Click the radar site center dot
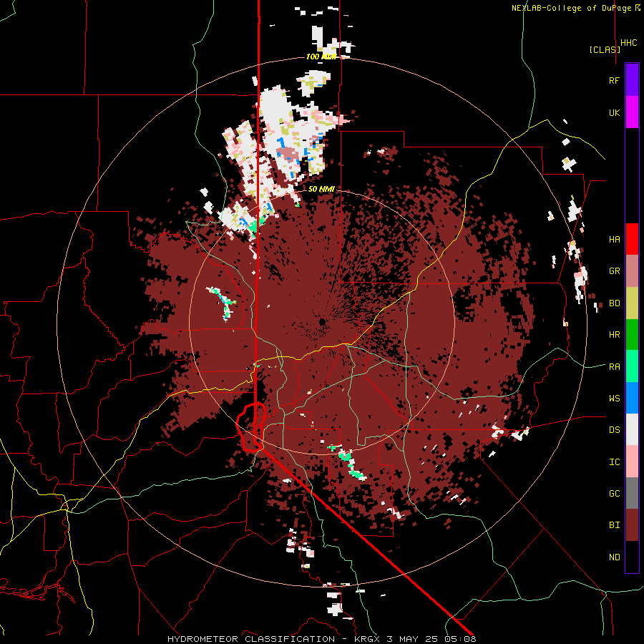 pos(323,321)
